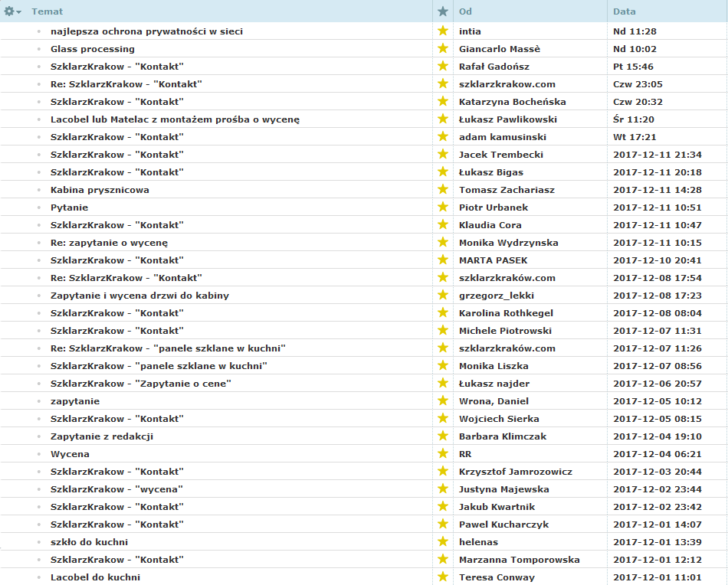The image size is (728, 585).
Task: Toggle star on Łukasz najder message
Action: (x=443, y=383)
